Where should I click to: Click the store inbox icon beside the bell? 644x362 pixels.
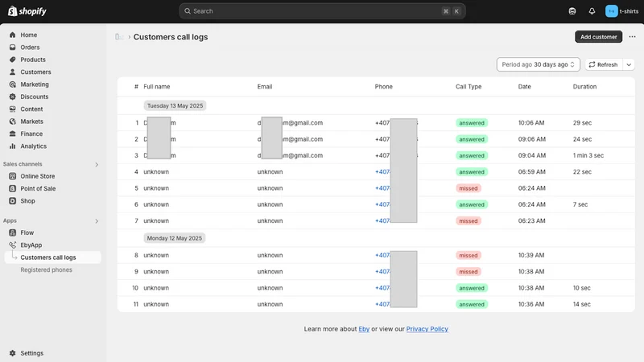tap(572, 11)
